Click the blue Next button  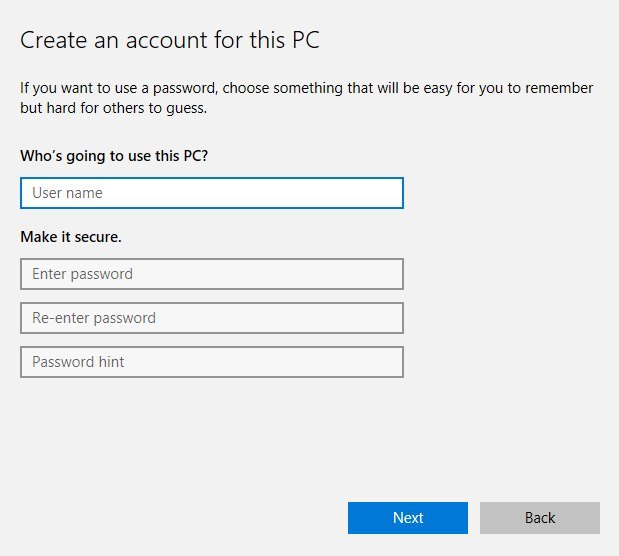tap(408, 518)
